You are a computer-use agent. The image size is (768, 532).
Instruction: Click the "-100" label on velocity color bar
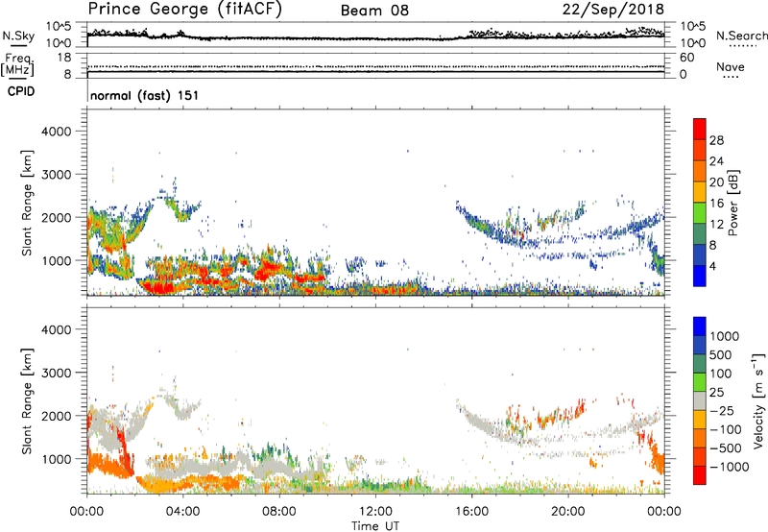tap(726, 429)
